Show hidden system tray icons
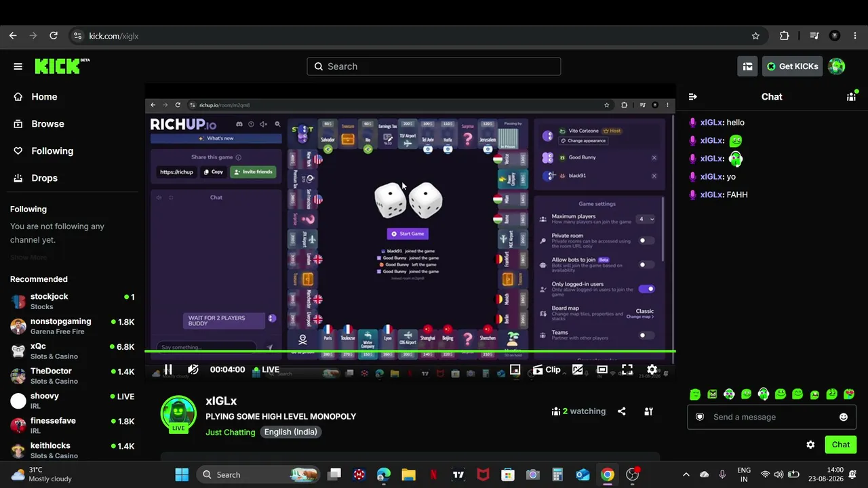Screen dimensions: 868x488 [686, 474]
